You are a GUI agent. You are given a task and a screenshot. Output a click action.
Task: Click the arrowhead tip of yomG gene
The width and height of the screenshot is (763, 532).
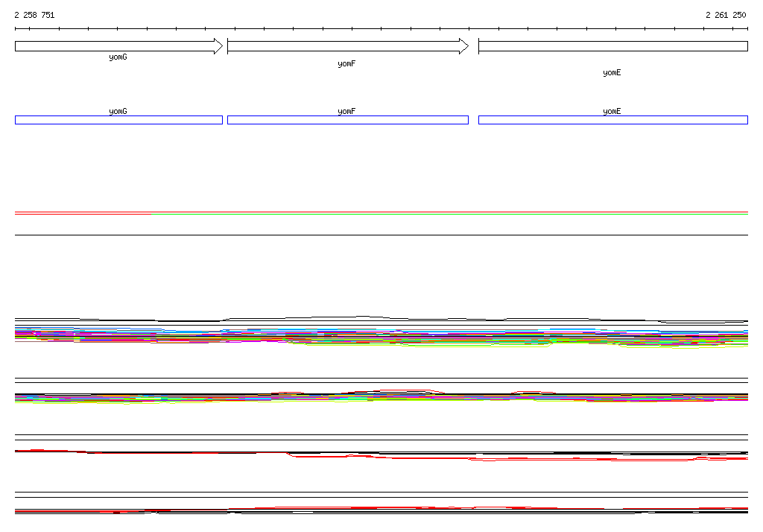(220, 46)
